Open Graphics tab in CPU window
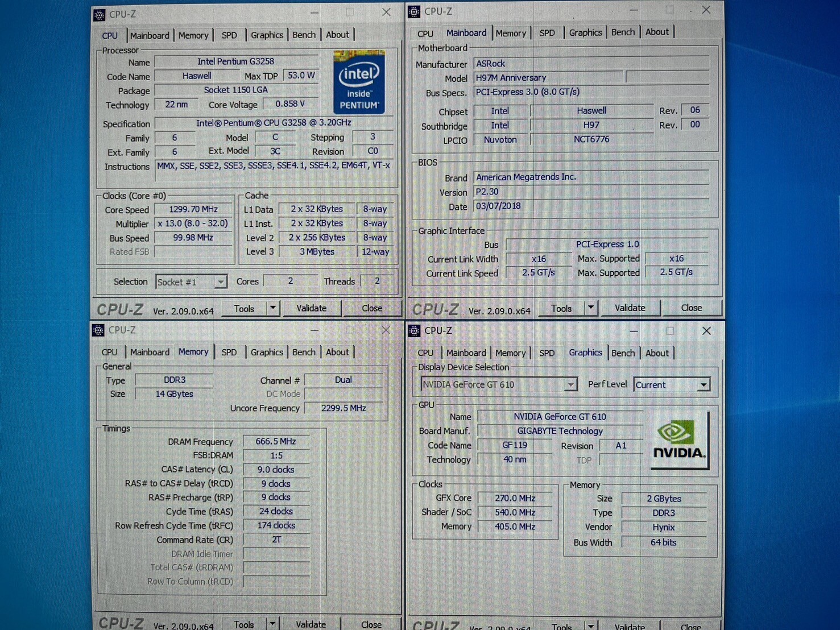 pyautogui.click(x=267, y=35)
